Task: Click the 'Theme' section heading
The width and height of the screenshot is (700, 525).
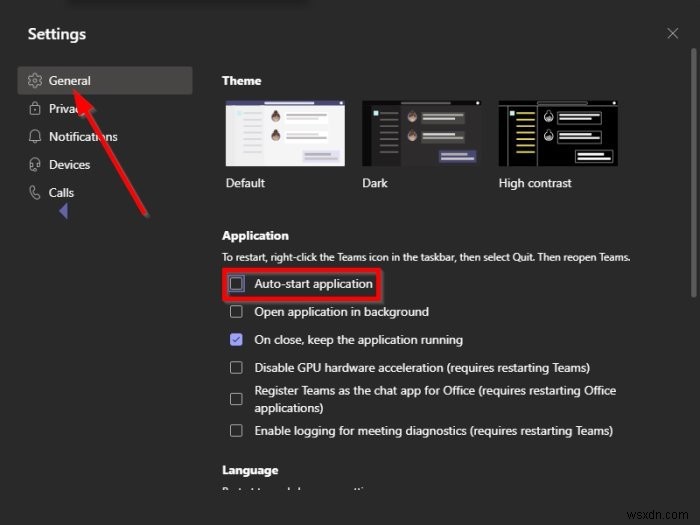Action: (242, 81)
